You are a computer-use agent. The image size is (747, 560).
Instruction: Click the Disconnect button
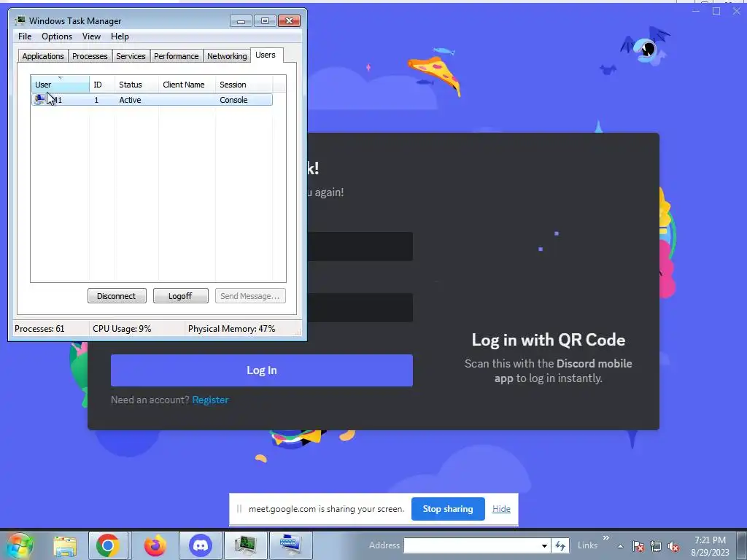point(117,296)
